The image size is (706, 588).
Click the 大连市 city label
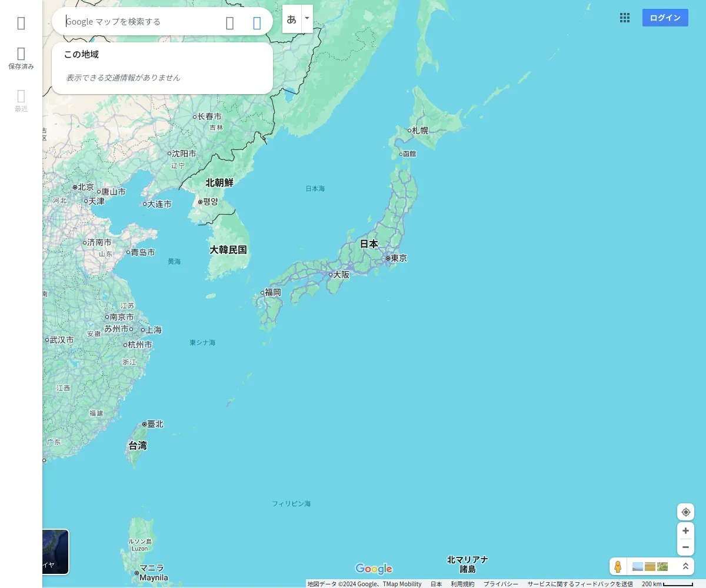pyautogui.click(x=159, y=204)
